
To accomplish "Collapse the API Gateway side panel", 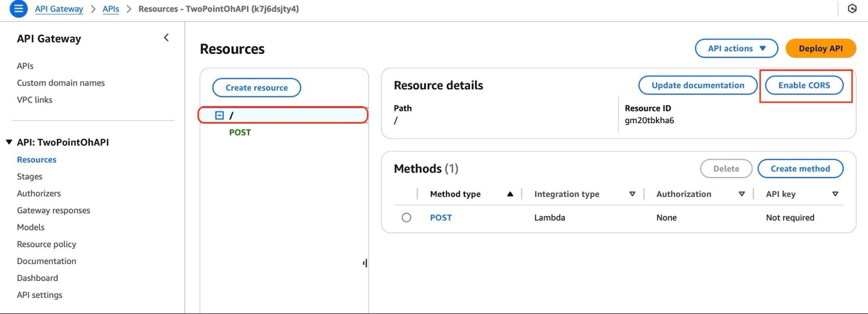I will pyautogui.click(x=166, y=38).
